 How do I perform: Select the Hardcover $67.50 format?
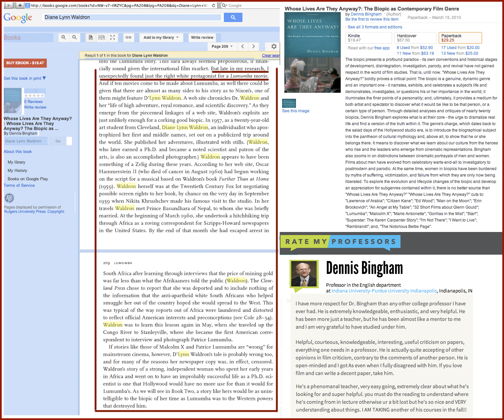415,38
